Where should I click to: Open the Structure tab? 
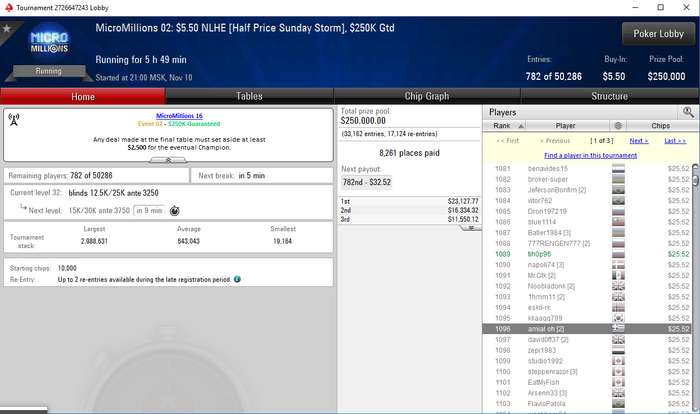(609, 96)
